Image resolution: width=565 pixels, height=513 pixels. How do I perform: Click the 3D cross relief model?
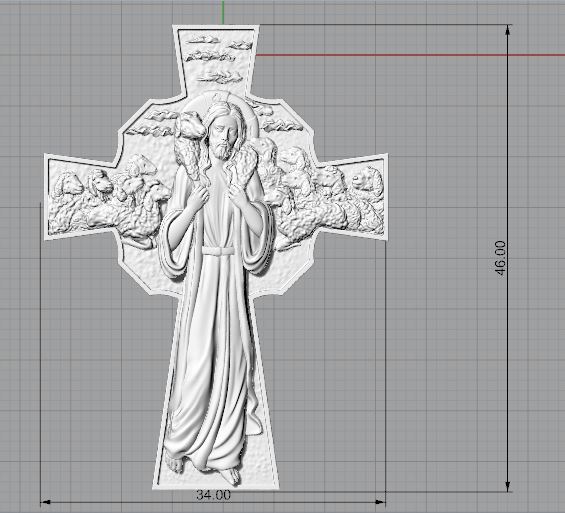(216, 257)
